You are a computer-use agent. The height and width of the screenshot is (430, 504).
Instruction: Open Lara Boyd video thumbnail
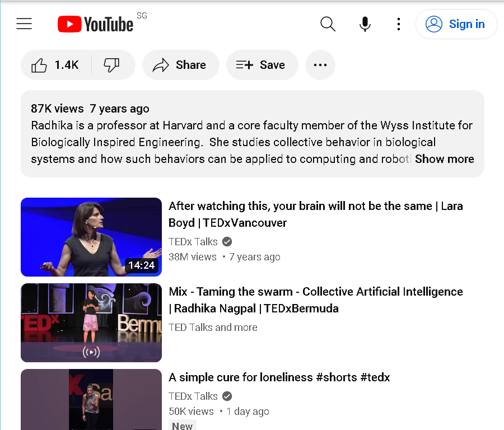point(91,237)
